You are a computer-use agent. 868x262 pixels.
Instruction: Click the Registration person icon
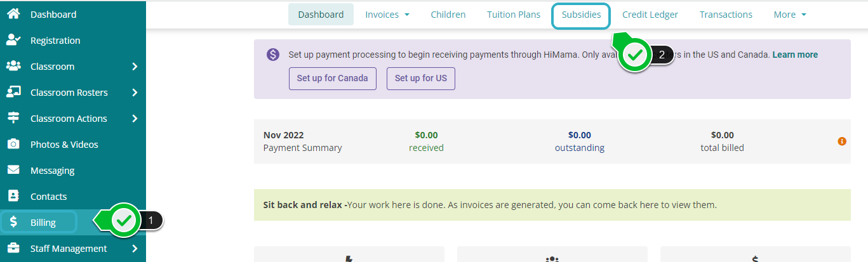click(x=13, y=40)
